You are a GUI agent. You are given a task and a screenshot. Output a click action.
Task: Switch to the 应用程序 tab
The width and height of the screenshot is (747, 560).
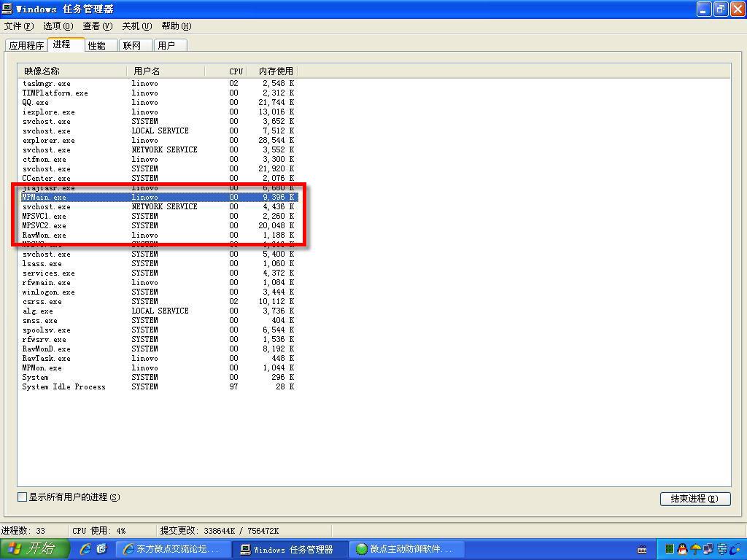click(x=27, y=45)
